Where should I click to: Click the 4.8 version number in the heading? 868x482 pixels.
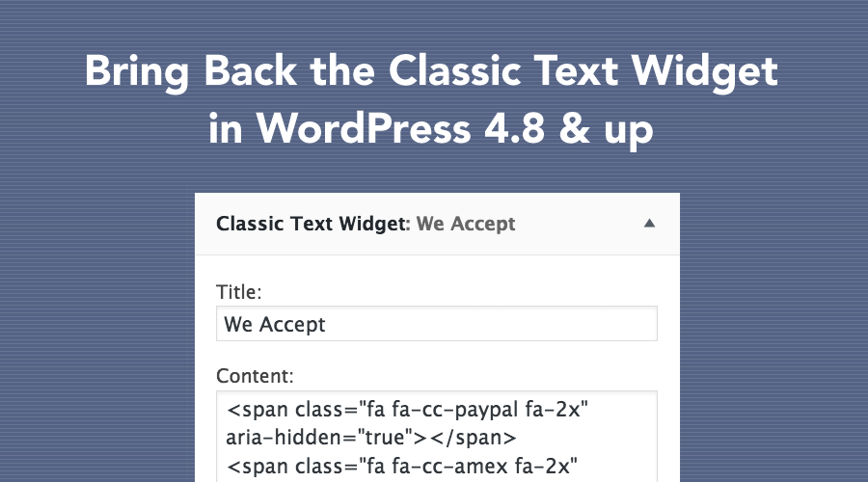coord(515,129)
